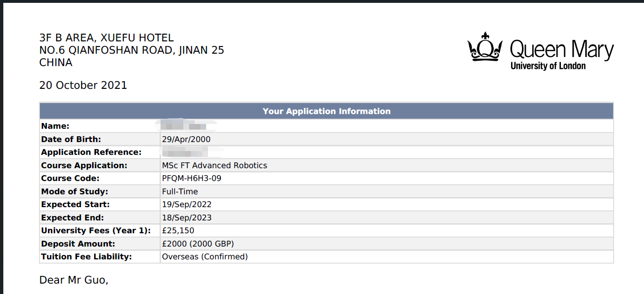This screenshot has width=644, height=294.
Task: Click the date '20 October 2021'
Action: click(83, 85)
